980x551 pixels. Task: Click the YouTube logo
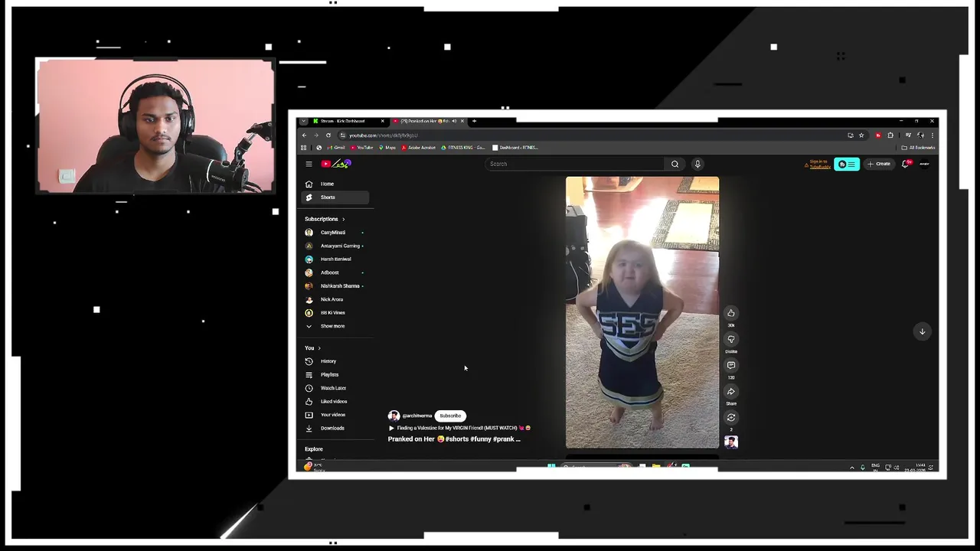tap(335, 164)
